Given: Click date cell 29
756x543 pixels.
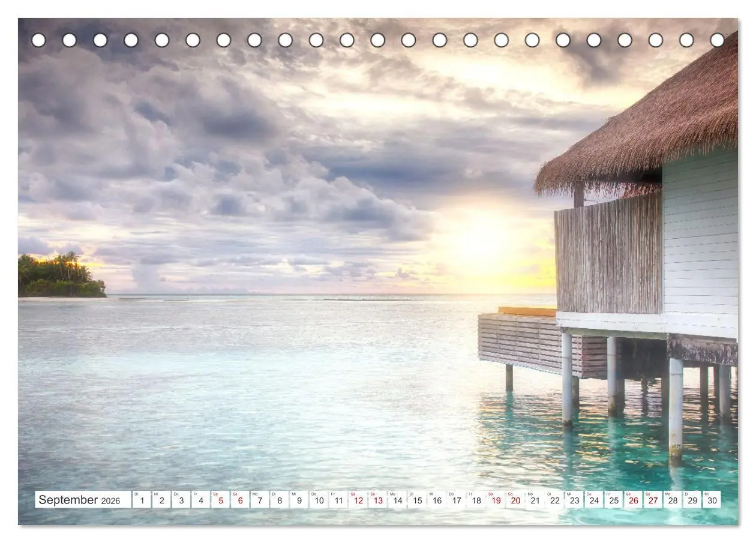Looking at the screenshot, I should [x=692, y=499].
